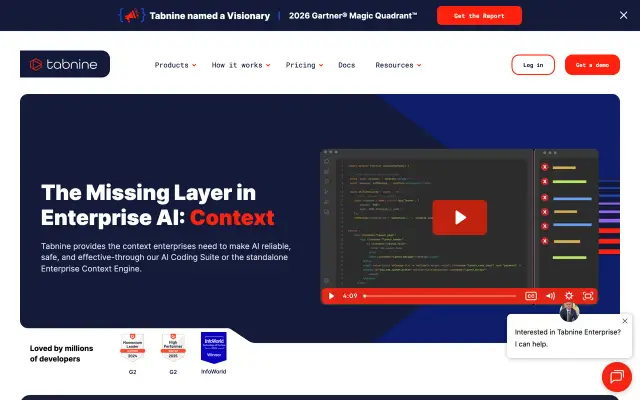Click the InfoWorld label under badge
Screen dimensions: 640x400
[x=213, y=371]
